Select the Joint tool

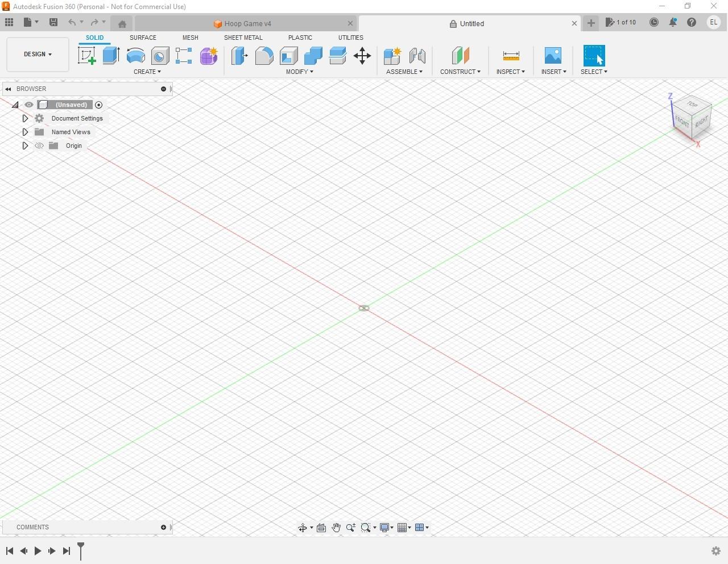coord(417,56)
